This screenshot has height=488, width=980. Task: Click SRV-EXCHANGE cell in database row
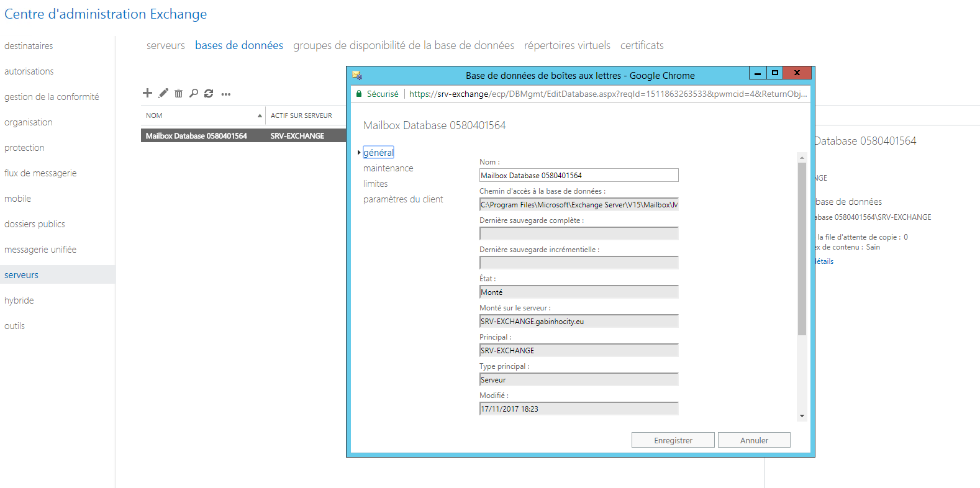pyautogui.click(x=297, y=136)
